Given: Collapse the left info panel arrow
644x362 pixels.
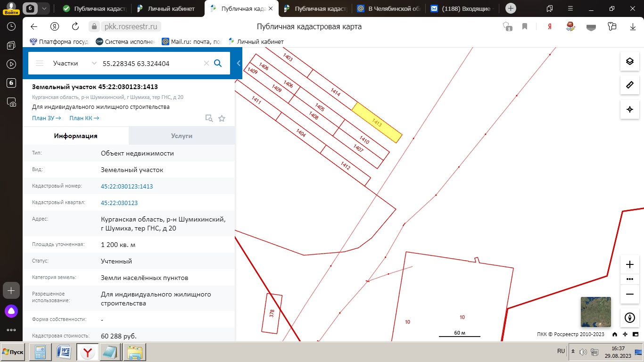Looking at the screenshot, I should point(239,63).
